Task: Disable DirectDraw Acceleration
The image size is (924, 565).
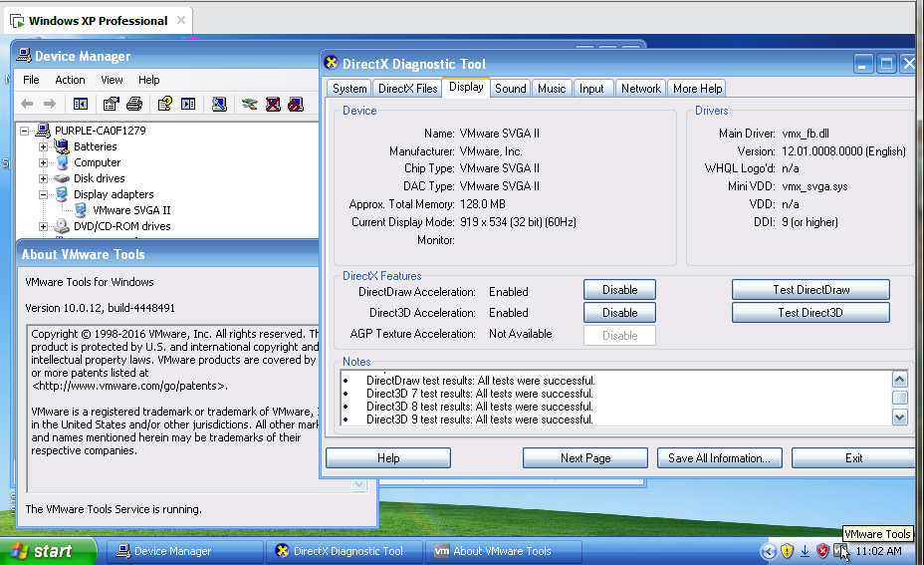Action: coord(620,290)
